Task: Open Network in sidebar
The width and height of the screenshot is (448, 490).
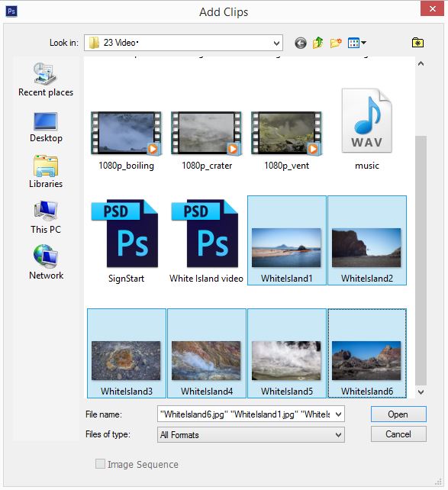Action: 46,263
